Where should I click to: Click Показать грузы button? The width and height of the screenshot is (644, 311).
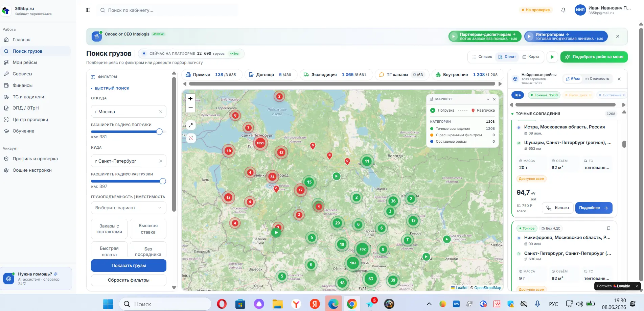pos(129,266)
